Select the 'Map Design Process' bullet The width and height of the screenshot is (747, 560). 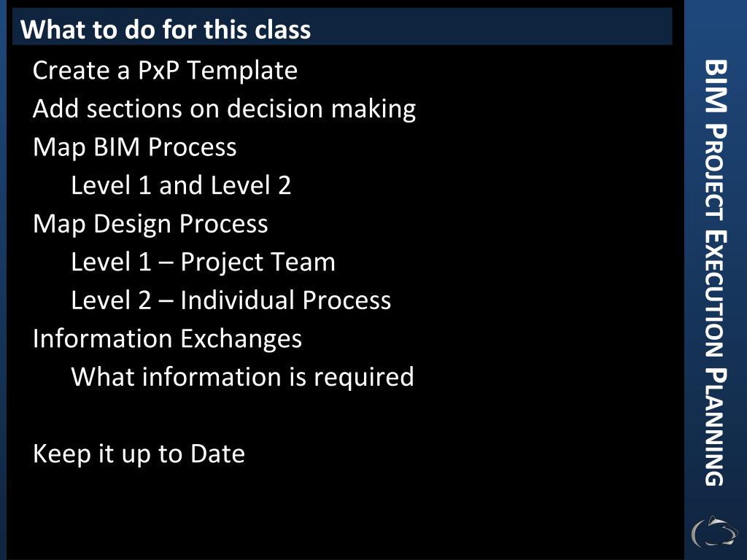(x=150, y=225)
